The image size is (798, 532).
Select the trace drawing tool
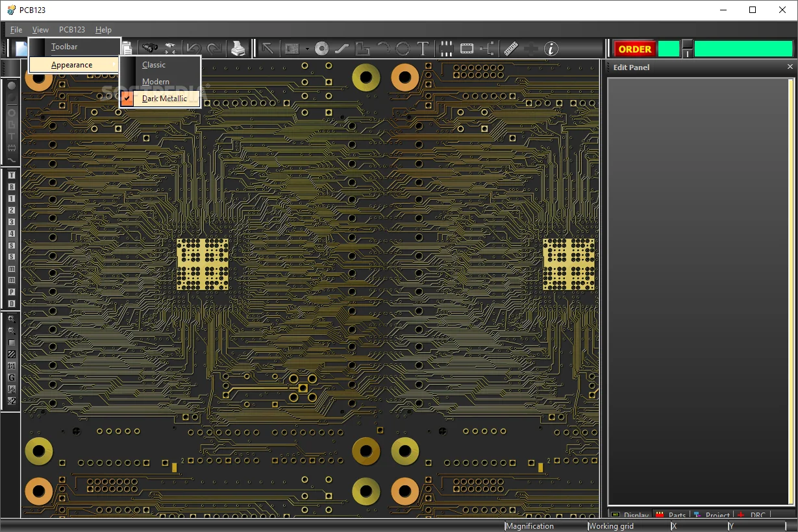coord(342,47)
